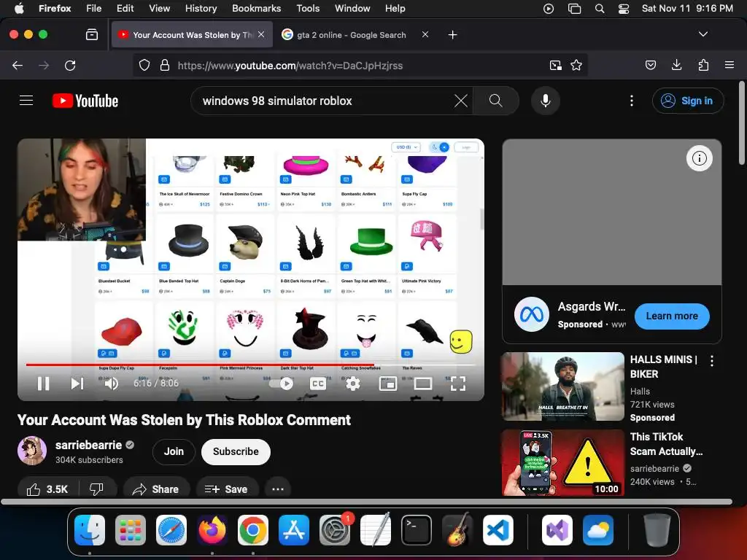Enable theater mode in video player
The height and width of the screenshot is (560, 747).
pyautogui.click(x=422, y=384)
